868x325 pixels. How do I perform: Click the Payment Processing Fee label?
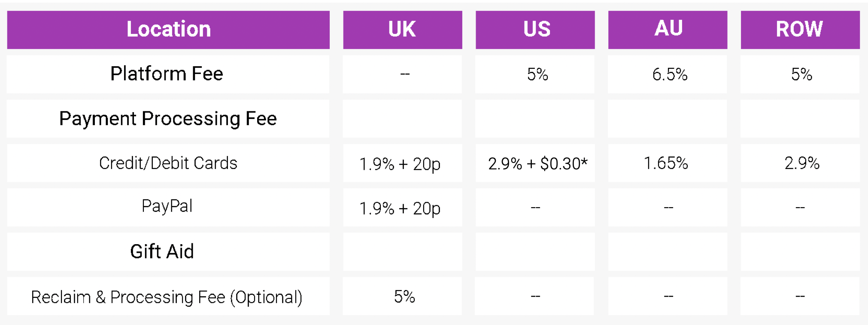point(168,119)
